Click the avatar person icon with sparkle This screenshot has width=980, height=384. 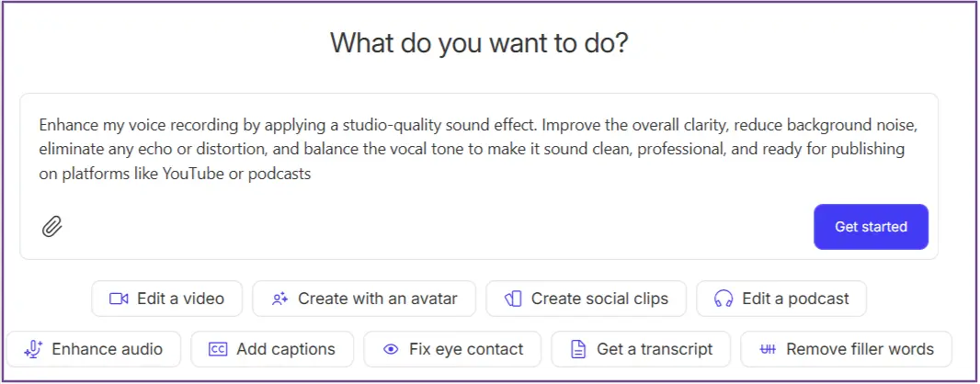pos(280,299)
